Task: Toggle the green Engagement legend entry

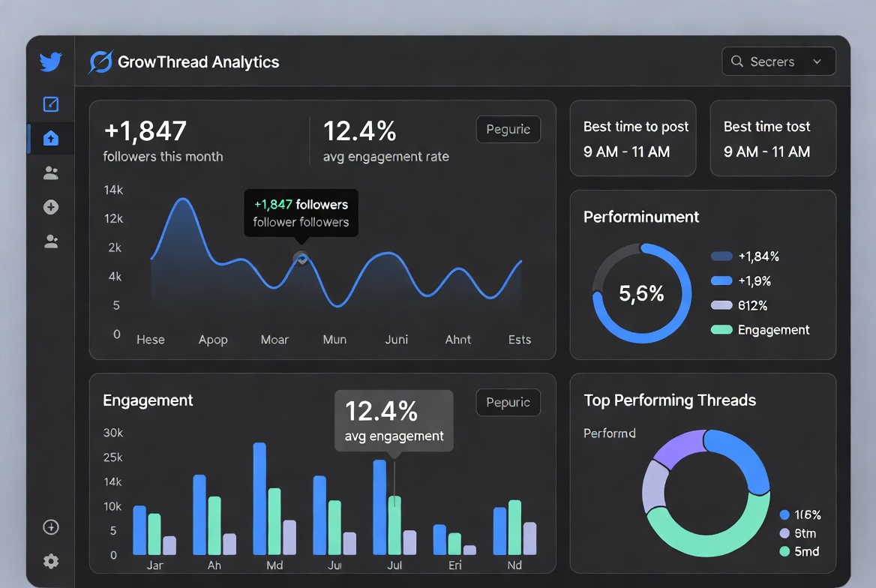Action: pyautogui.click(x=760, y=330)
